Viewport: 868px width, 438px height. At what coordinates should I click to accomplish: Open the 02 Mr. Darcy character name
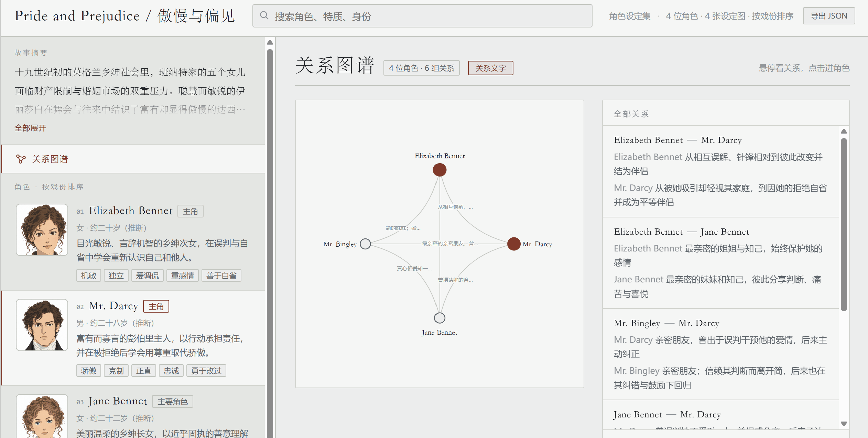[x=113, y=306]
